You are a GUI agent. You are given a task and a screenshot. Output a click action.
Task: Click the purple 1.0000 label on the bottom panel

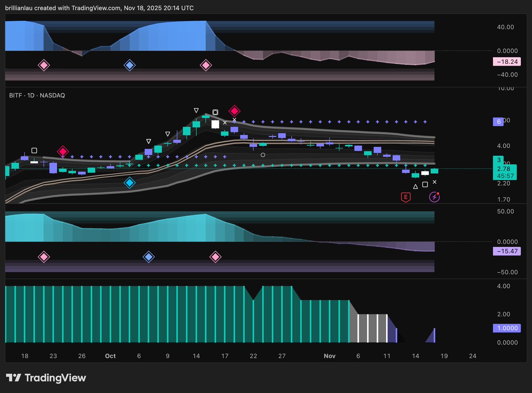[507, 328]
